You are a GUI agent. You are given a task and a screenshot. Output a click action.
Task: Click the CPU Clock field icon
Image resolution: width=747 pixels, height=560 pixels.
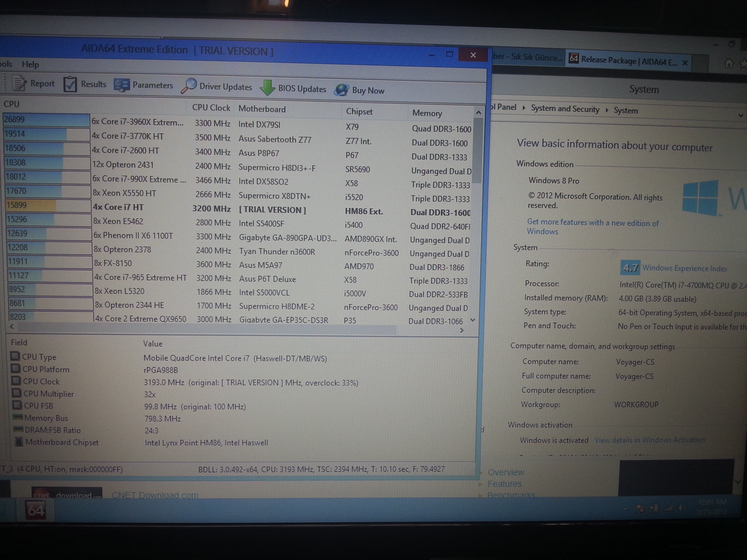click(x=16, y=380)
